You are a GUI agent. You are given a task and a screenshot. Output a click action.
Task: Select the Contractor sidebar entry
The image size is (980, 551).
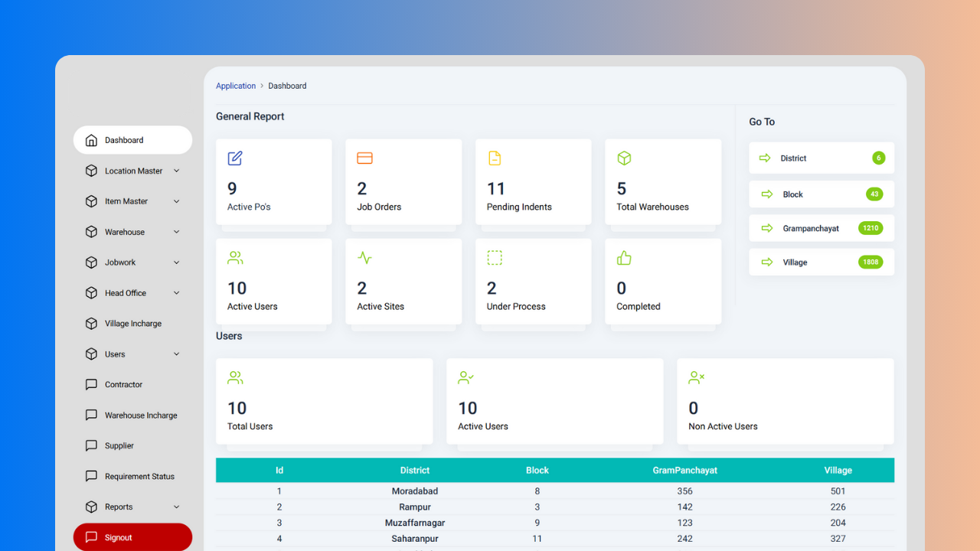[132, 384]
